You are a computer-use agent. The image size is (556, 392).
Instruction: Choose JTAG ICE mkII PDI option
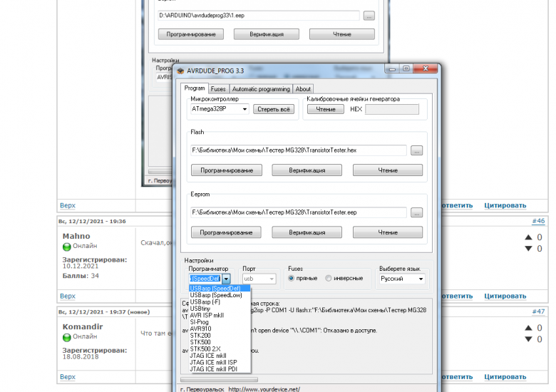(220, 369)
